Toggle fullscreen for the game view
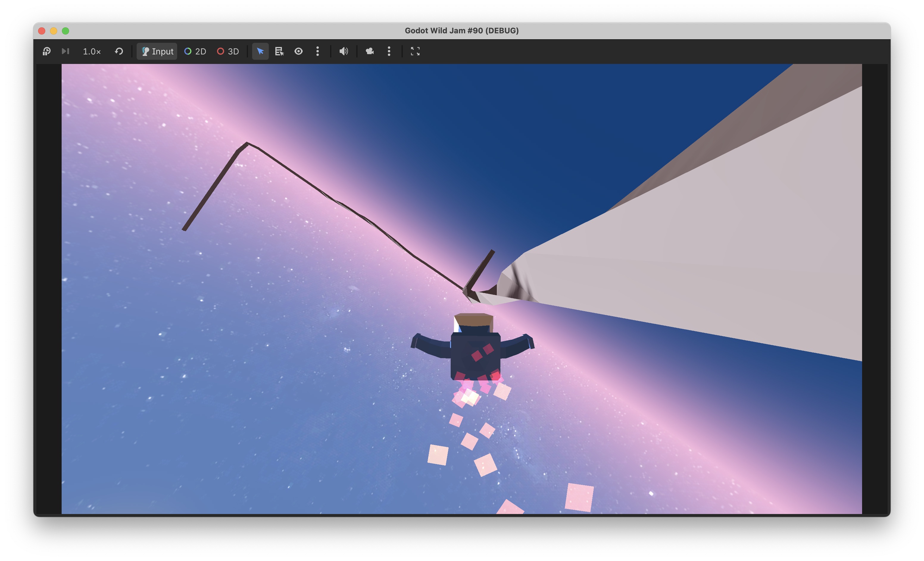 (x=415, y=51)
